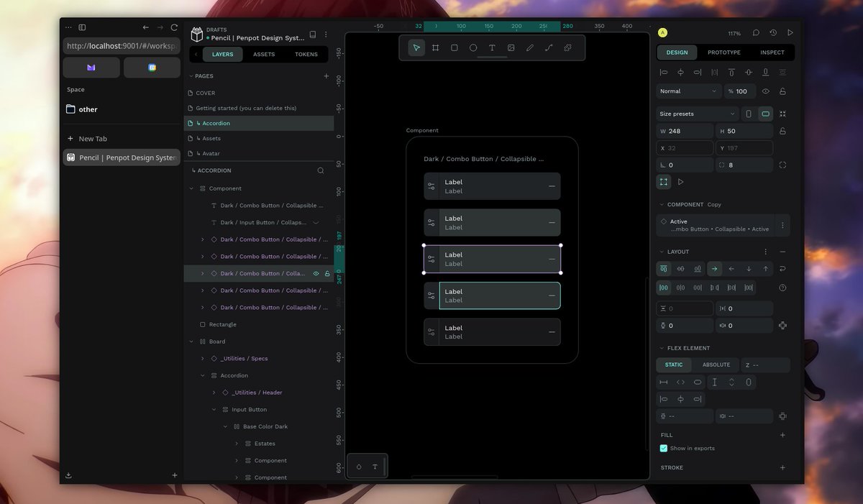The image size is (863, 504).
Task: Collapse the FLEX ELEMENT section
Action: point(662,348)
